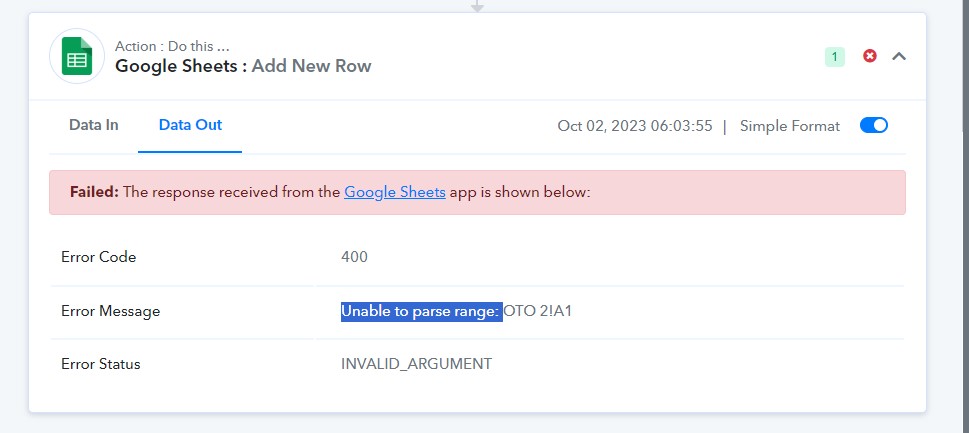Switch to the Data In tab

[x=93, y=125]
